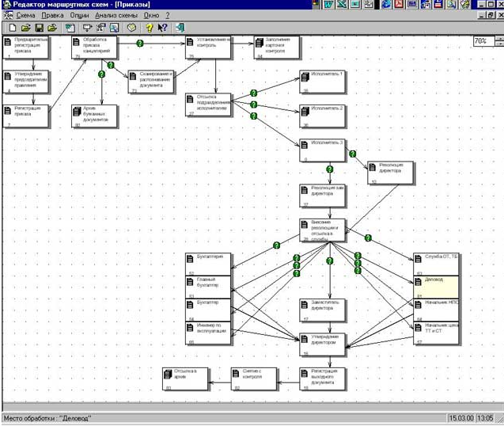The height and width of the screenshot is (426, 504).
Task: Click condition marker above Заместитель директора node
Action: [329, 261]
